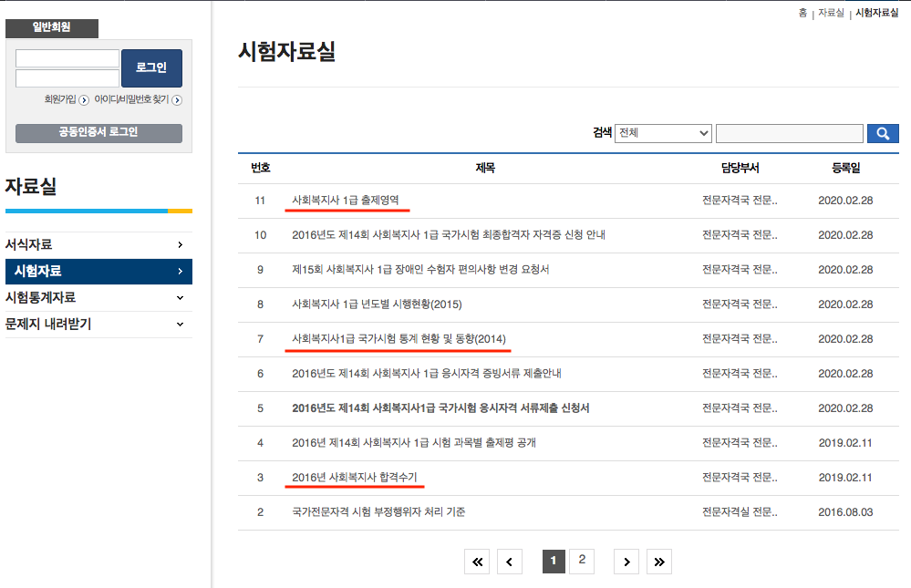
Task: Click the 공동인증서 로그인 button
Action: tap(98, 133)
